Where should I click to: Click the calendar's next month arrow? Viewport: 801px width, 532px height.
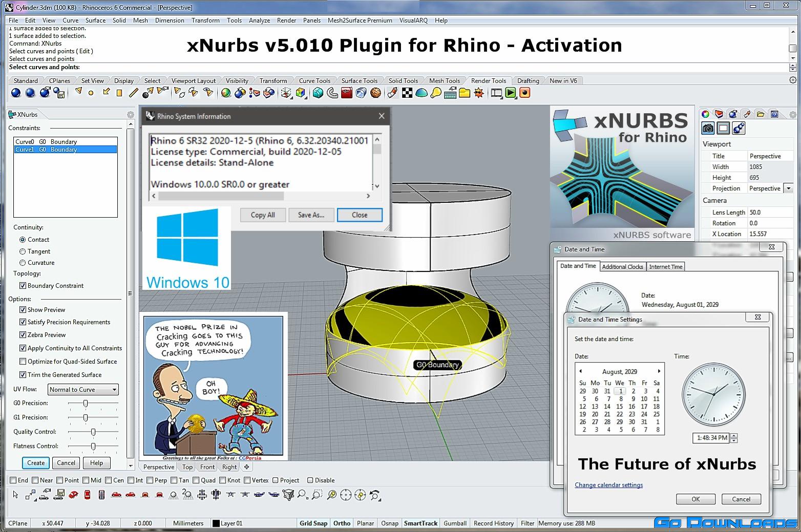[659, 371]
